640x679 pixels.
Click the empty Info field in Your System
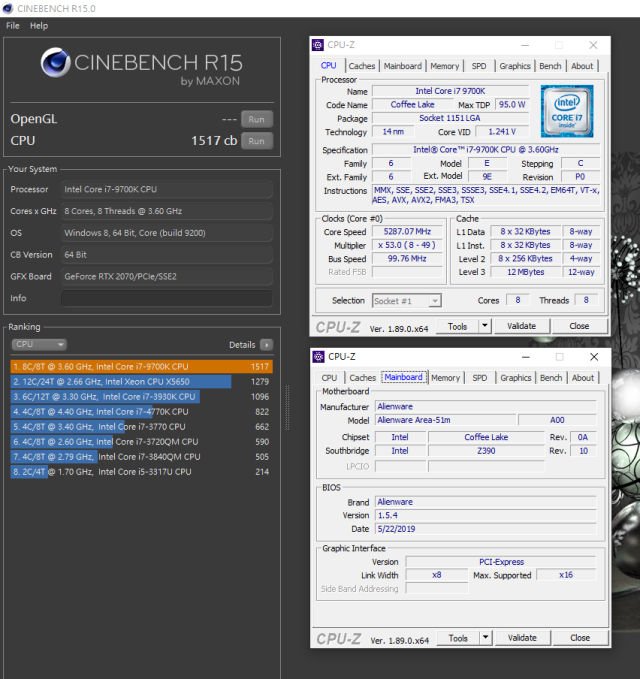click(x=167, y=298)
